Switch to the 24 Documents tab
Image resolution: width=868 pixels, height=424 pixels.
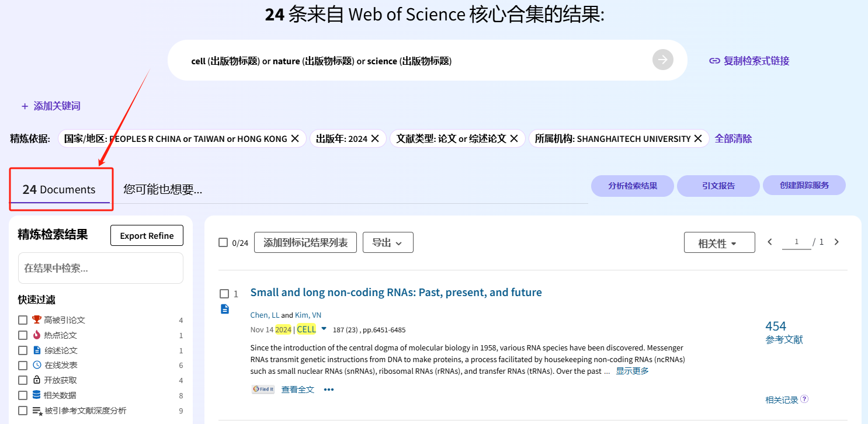pyautogui.click(x=61, y=189)
